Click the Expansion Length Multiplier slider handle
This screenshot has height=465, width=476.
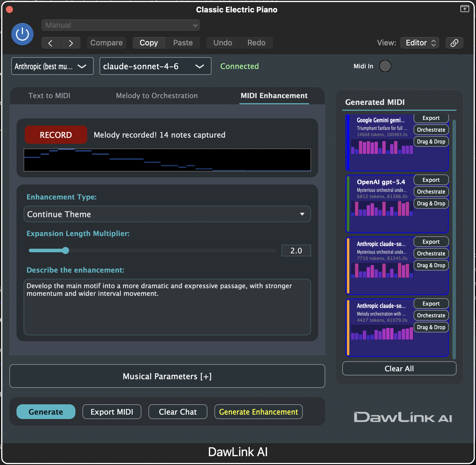coord(65,250)
